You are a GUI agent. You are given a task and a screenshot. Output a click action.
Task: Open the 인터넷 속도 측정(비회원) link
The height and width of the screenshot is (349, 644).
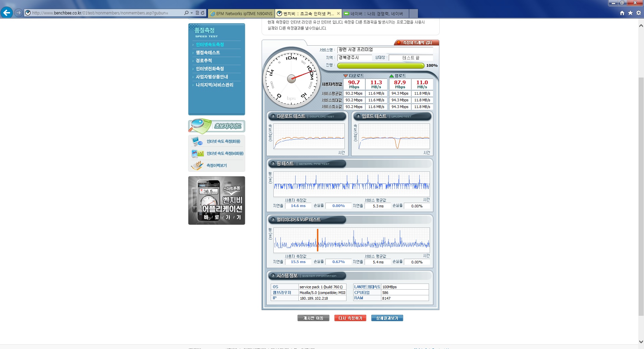[x=225, y=153]
